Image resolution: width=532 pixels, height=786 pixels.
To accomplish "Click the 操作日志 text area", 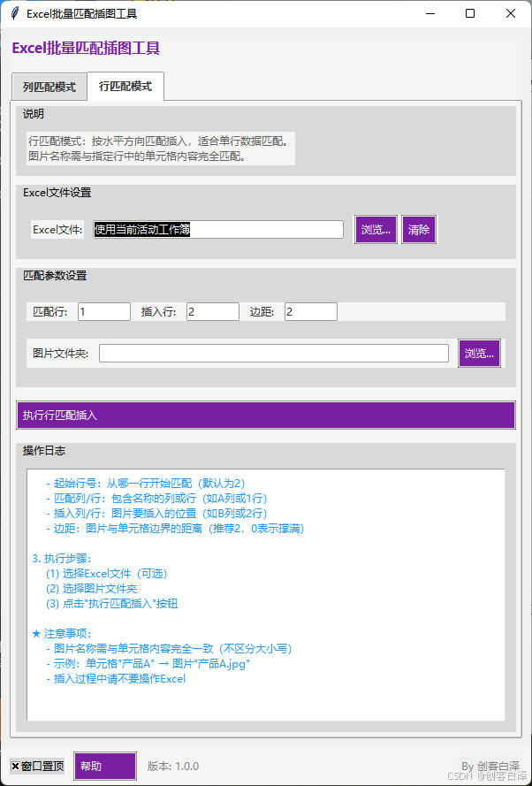I will (x=266, y=595).
